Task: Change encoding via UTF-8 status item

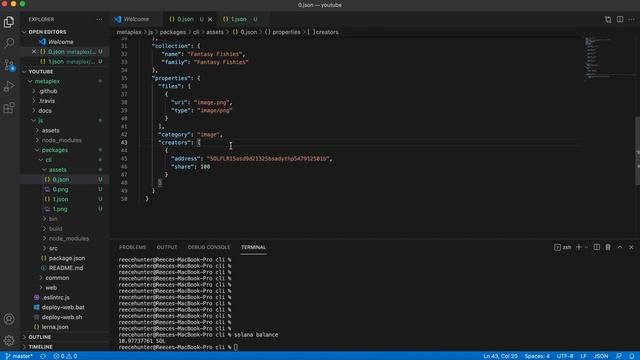Action: [565, 356]
